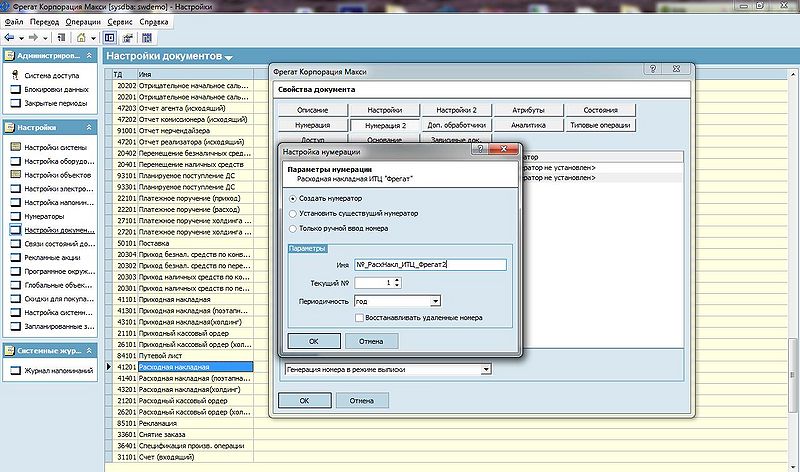Collapse the Администрирование panel

(x=89, y=55)
